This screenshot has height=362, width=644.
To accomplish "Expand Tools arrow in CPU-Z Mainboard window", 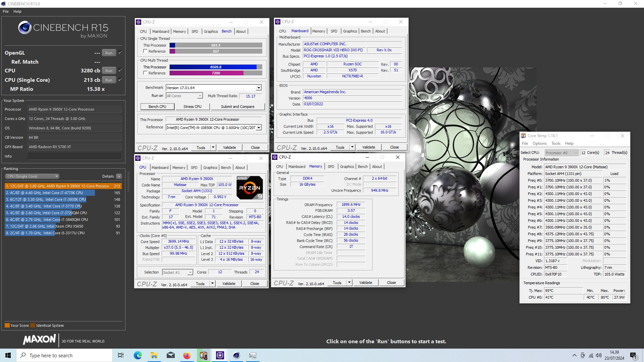I will coord(352,147).
